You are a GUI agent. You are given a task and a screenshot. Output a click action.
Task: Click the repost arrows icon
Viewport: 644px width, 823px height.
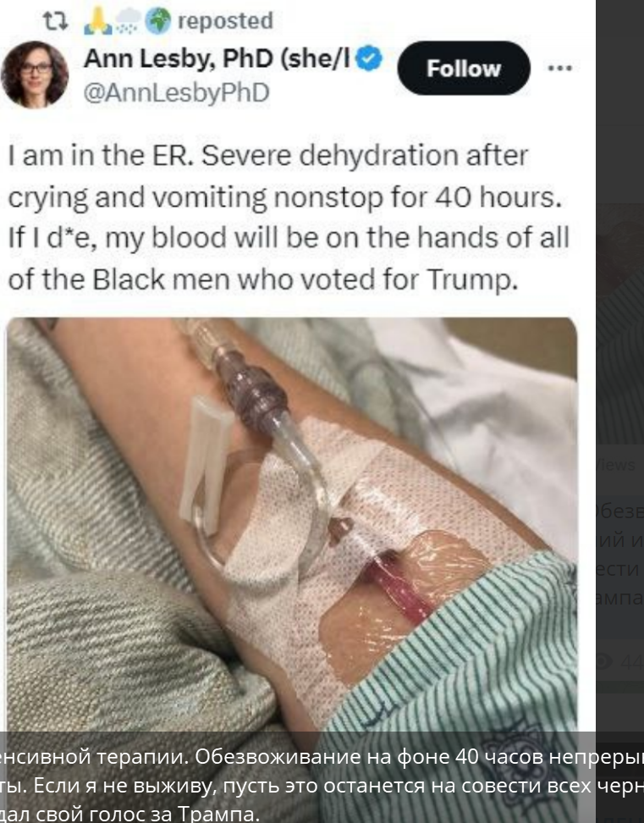click(55, 21)
